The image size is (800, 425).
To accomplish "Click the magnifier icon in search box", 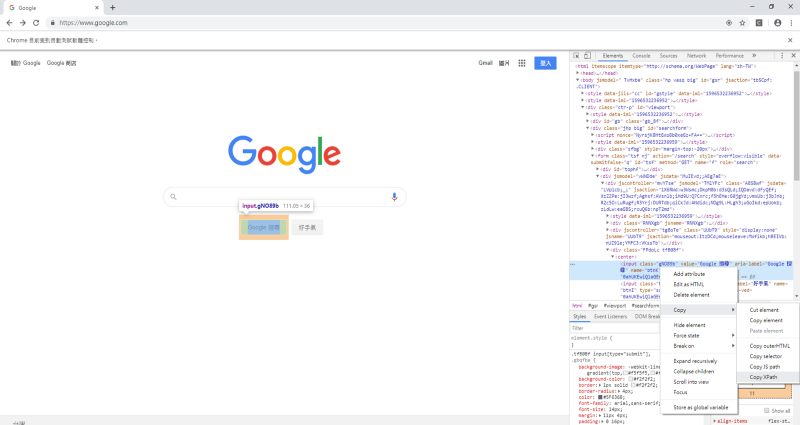I will click(x=173, y=196).
